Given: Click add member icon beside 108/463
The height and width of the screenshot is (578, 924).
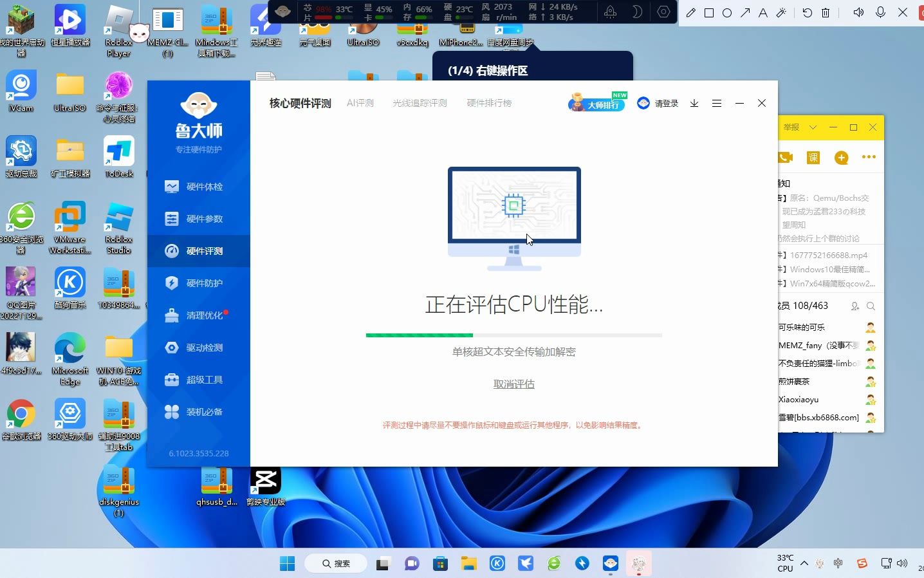Looking at the screenshot, I should [855, 306].
